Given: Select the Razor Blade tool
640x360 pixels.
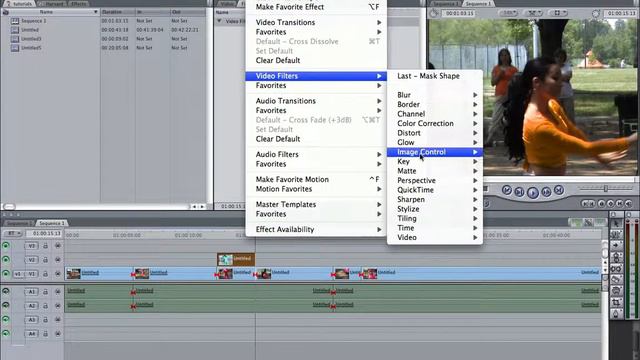Looking at the screenshot, I should (x=616, y=280).
